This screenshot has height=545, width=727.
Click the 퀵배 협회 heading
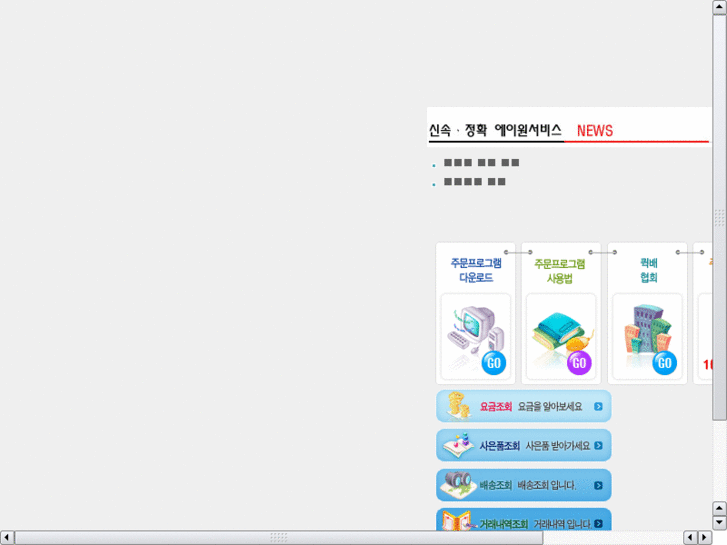click(649, 270)
